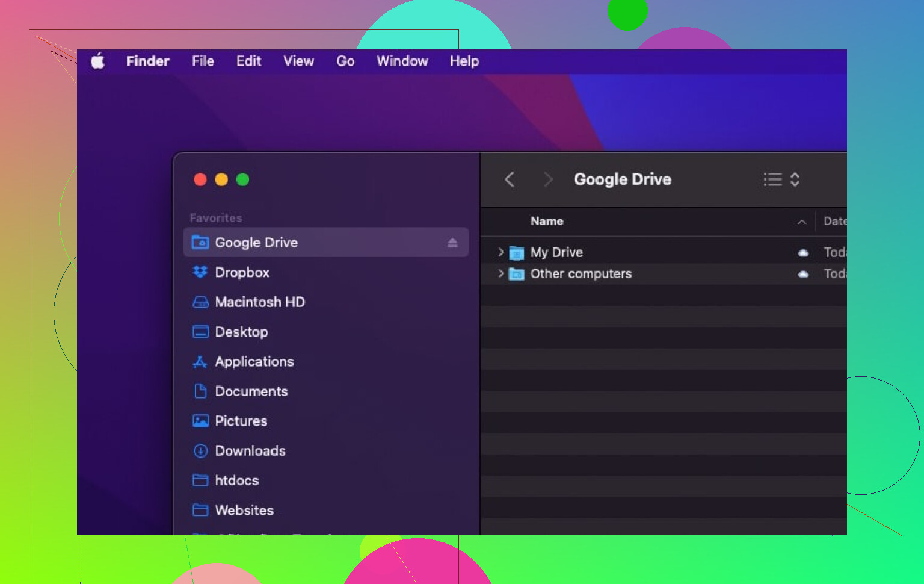Viewport: 924px width, 584px height.
Task: Open the View menu
Action: tap(299, 61)
